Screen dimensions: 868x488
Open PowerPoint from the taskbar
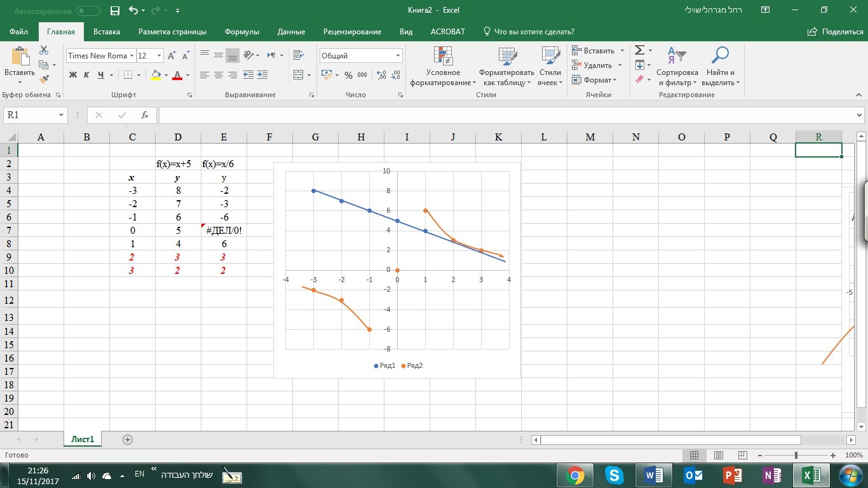[x=732, y=475]
